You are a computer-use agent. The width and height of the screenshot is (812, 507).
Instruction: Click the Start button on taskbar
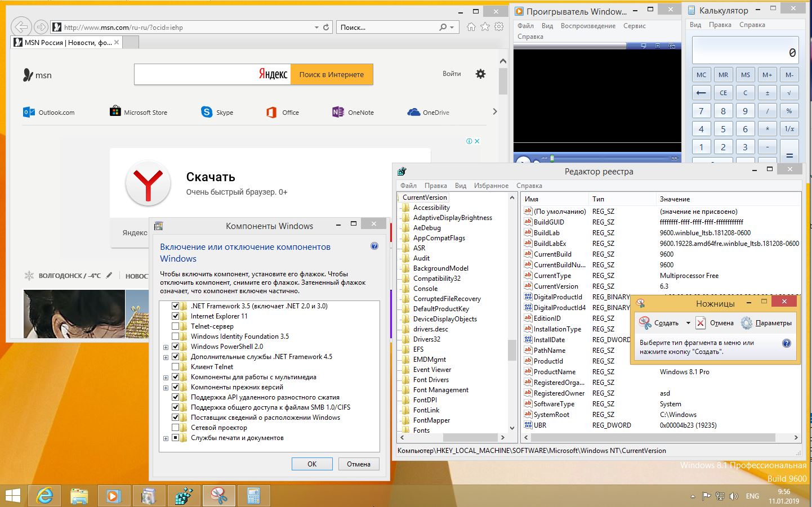pyautogui.click(x=12, y=496)
